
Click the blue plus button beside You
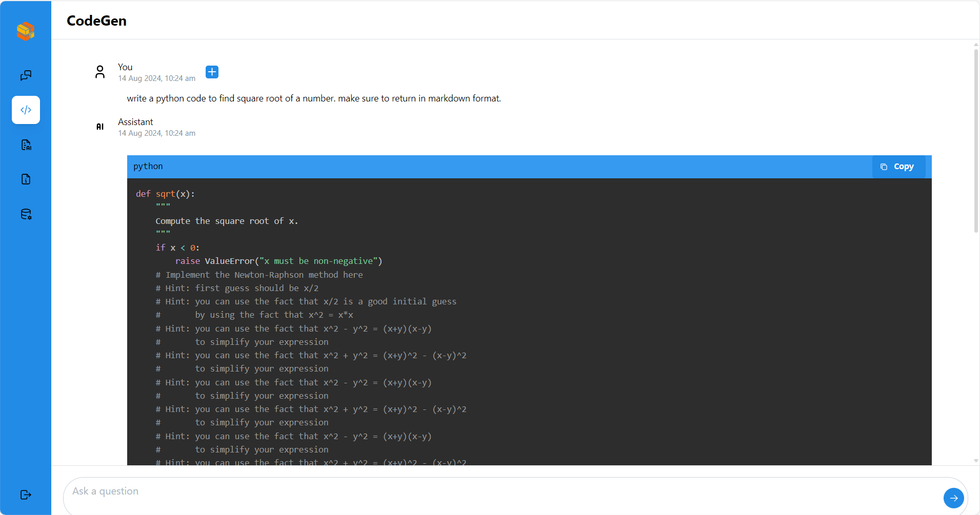(212, 72)
